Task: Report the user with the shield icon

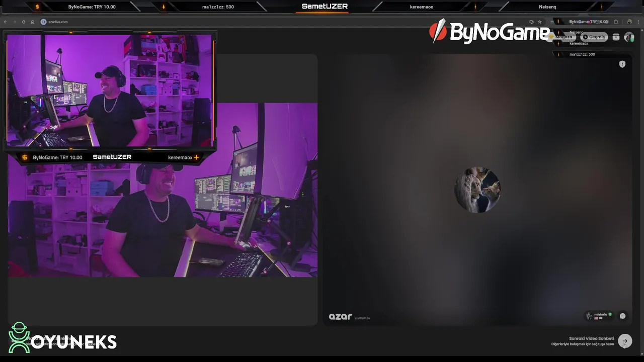Action: 622,64
